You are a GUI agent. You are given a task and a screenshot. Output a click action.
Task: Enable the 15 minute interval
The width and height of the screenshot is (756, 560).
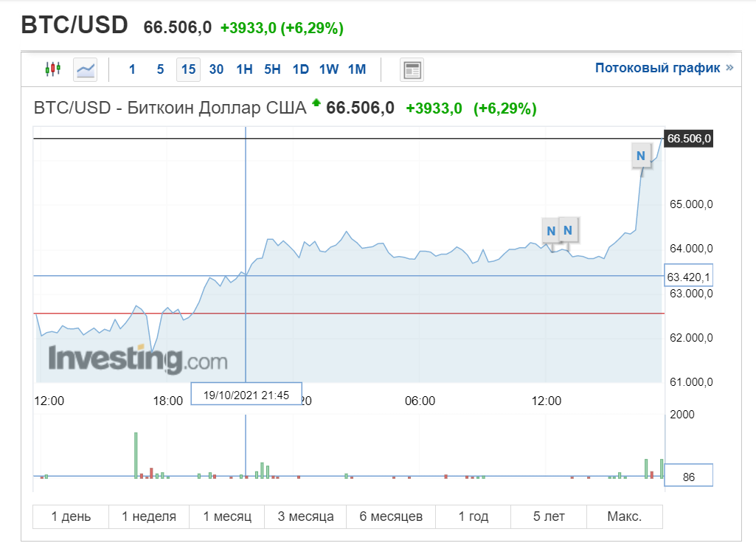pos(188,69)
